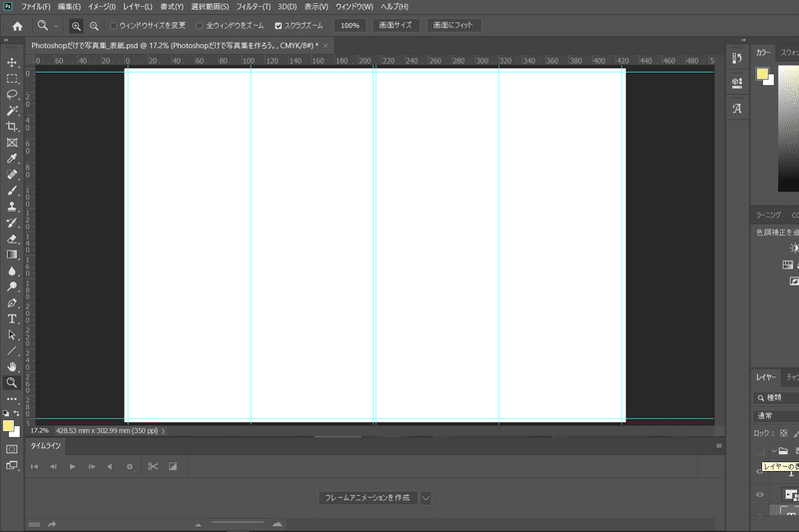
Task: Select the History Brush tool
Action: (x=12, y=223)
